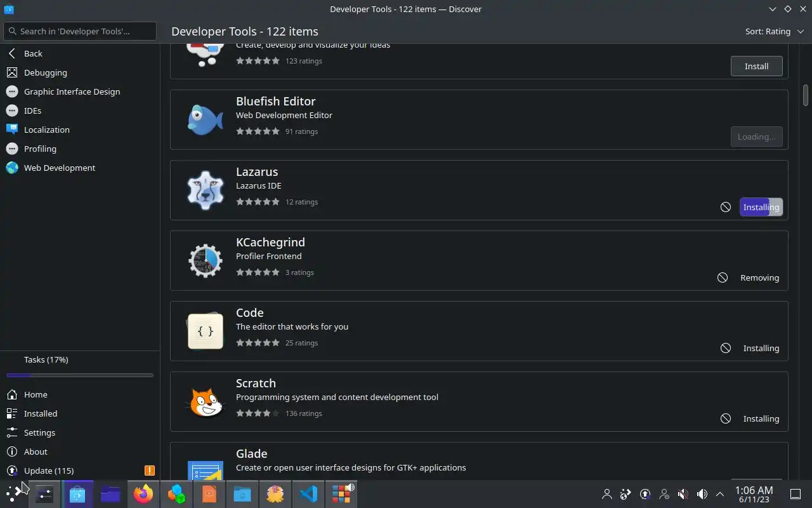
Task: Cancel the Code installation
Action: click(726, 348)
